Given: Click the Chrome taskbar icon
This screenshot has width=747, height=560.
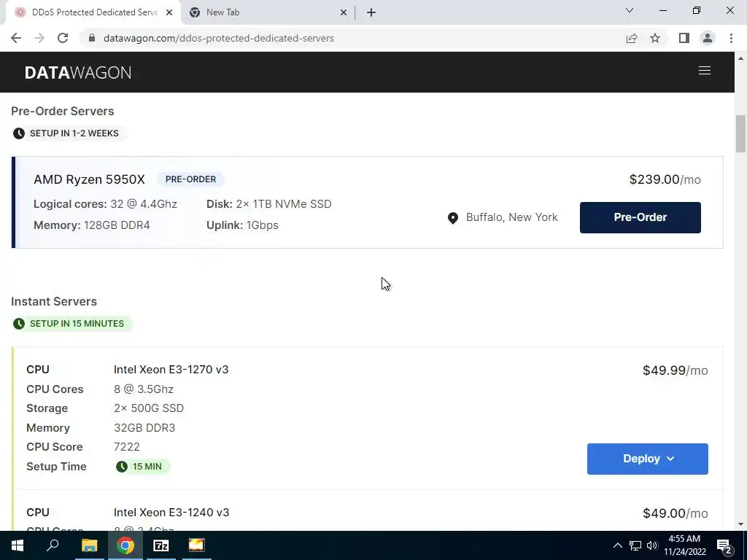Looking at the screenshot, I should 125,545.
